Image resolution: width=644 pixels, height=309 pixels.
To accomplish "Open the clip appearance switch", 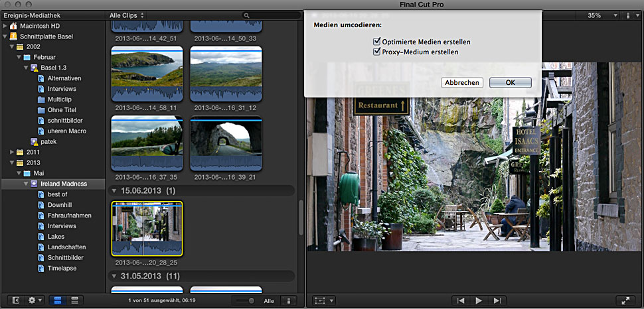I will click(x=289, y=300).
